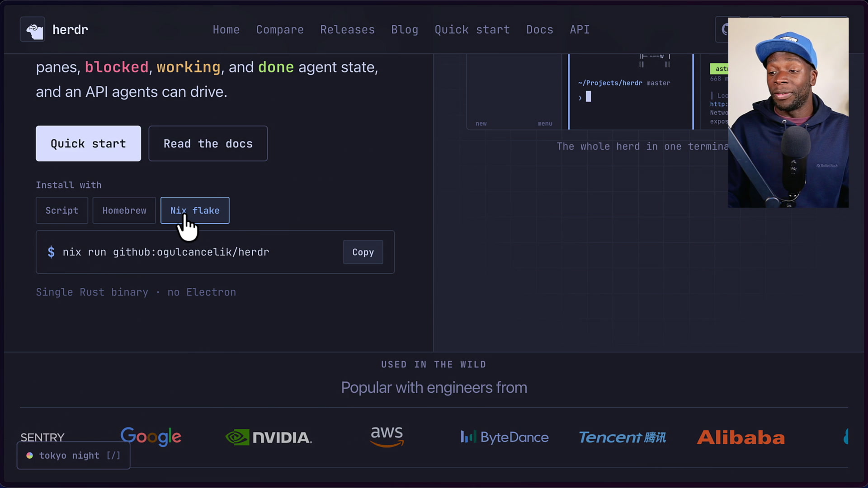This screenshot has width=868, height=488.
Task: Select the Script install tab
Action: click(62, 211)
